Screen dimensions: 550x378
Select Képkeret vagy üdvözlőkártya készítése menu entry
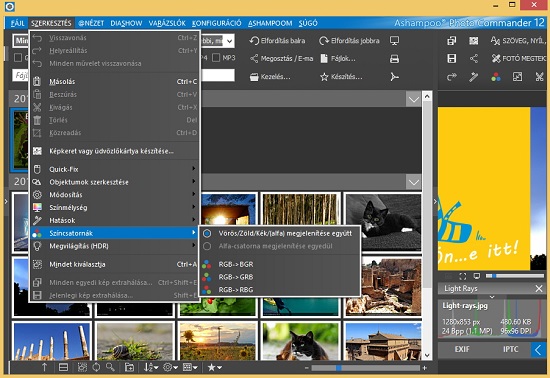(114, 151)
